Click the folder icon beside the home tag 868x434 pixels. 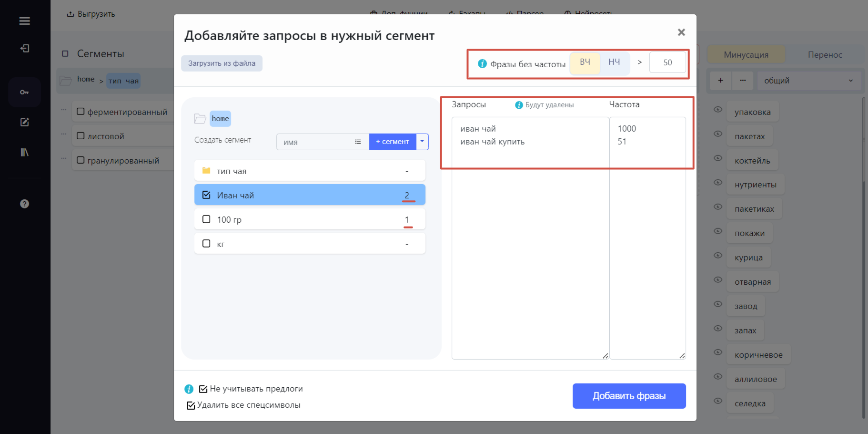pyautogui.click(x=200, y=118)
